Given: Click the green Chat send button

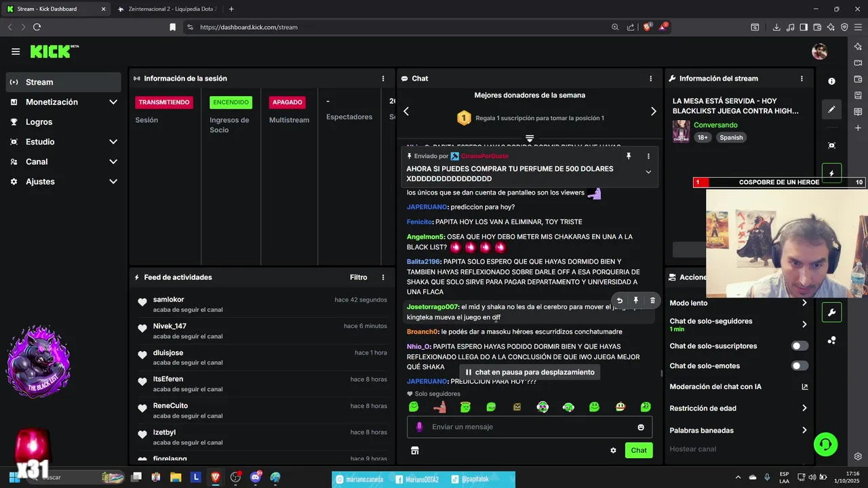Looking at the screenshot, I should pyautogui.click(x=639, y=450).
